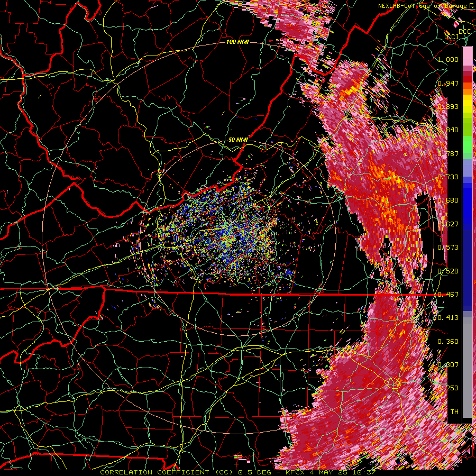
Task: Click the 0.787 scale value
Action: pyautogui.click(x=448, y=153)
